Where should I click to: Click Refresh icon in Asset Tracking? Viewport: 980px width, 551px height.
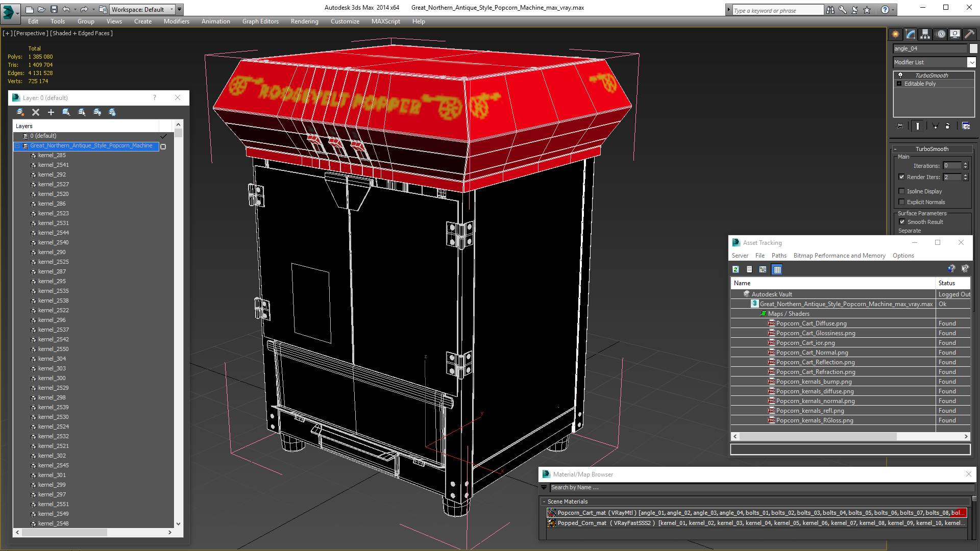pos(736,269)
